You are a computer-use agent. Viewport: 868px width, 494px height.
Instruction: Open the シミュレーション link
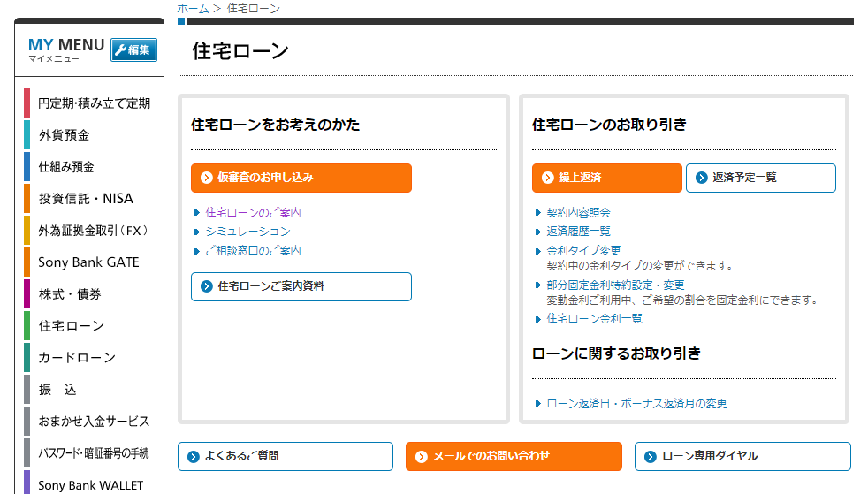point(247,232)
